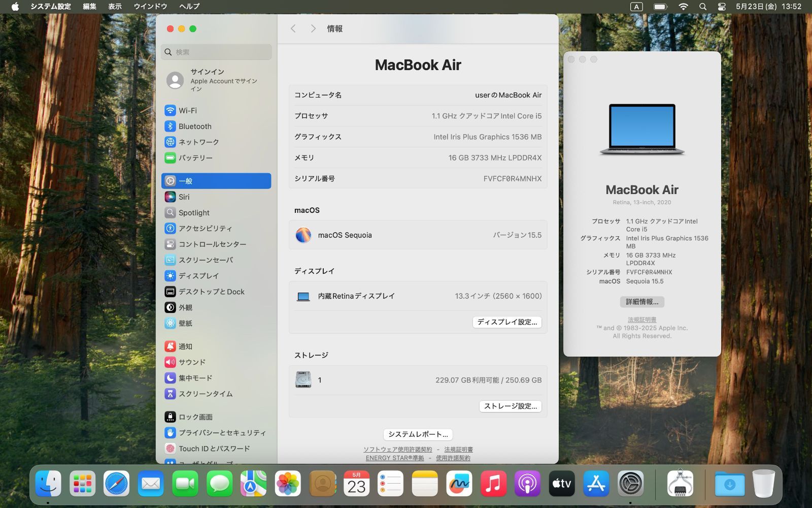Open Photos from the Dock
This screenshot has height=508, width=812.
coord(288,483)
